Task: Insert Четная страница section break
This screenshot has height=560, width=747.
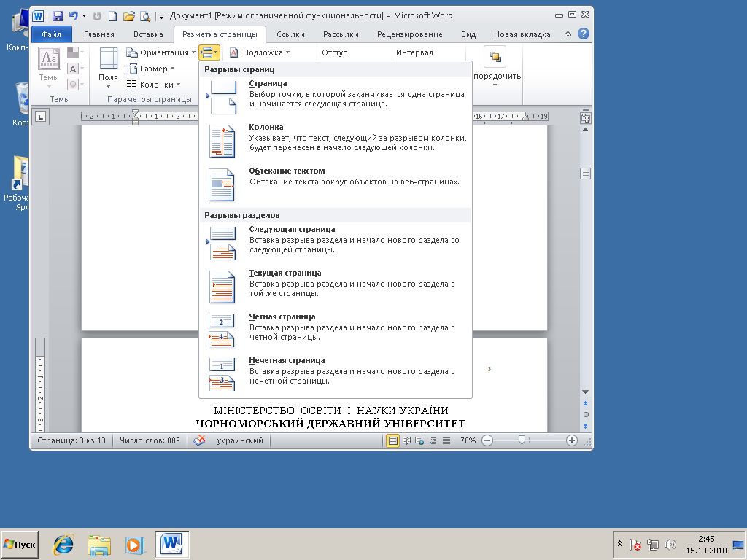Action: pyautogui.click(x=336, y=332)
